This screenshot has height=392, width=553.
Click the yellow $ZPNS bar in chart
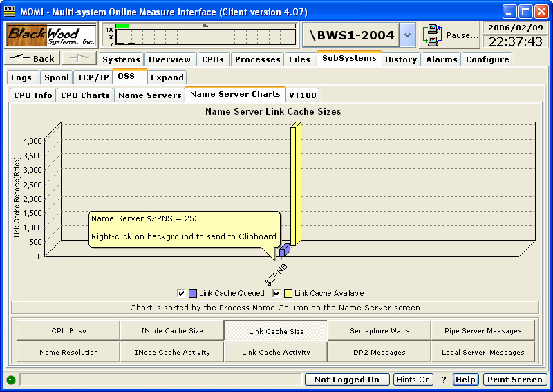[x=295, y=187]
